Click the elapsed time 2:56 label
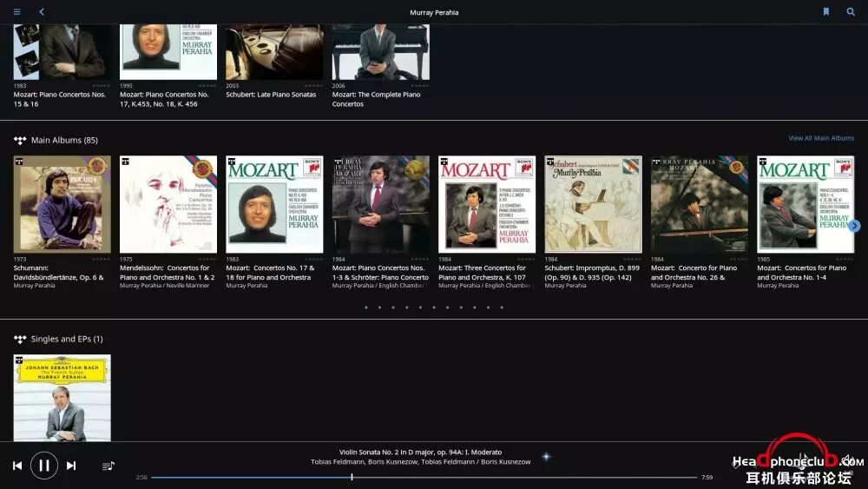 coord(141,478)
